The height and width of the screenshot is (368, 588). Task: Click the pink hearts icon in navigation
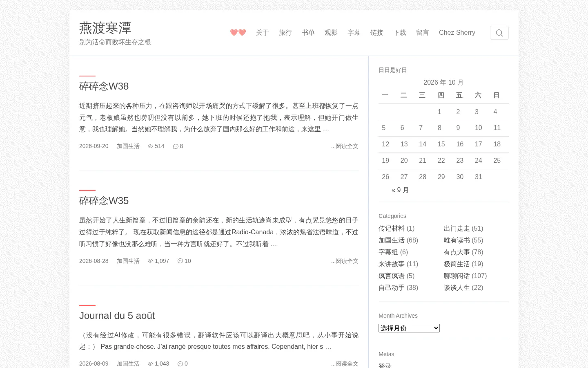point(238,32)
